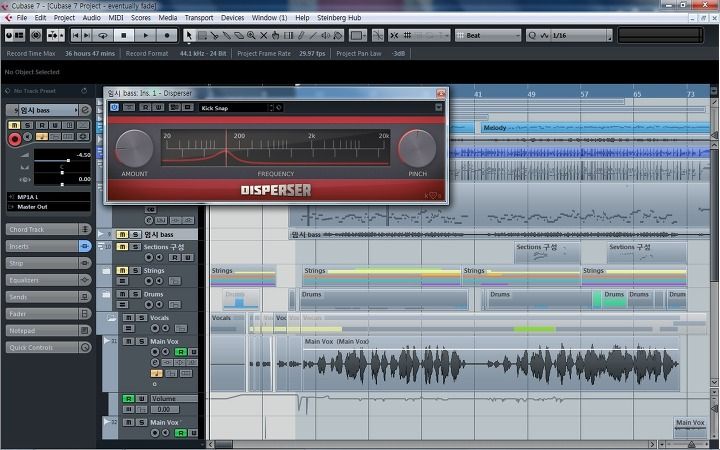Select the Comp hand tool
Viewport: 720px width, 450px height.
pos(276,35)
